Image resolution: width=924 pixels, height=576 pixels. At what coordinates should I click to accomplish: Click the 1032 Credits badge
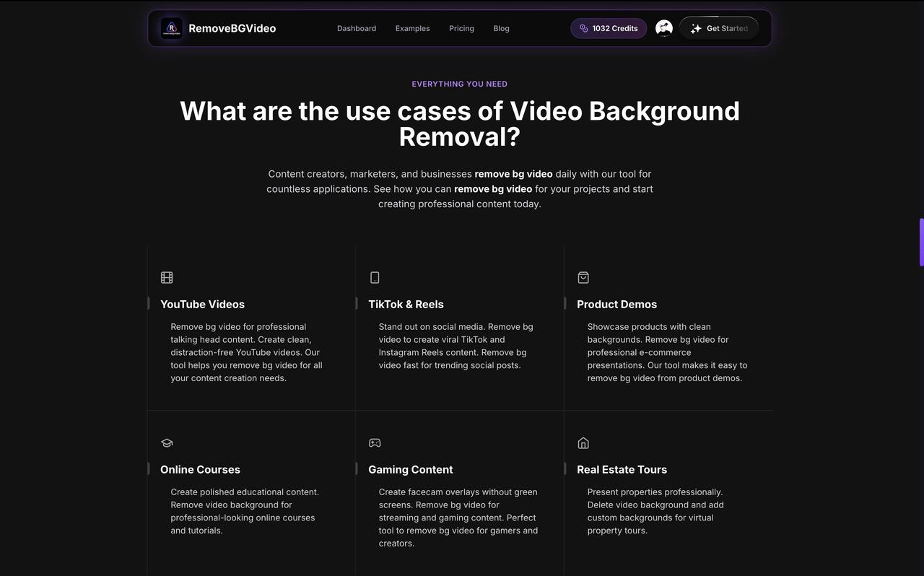[609, 28]
